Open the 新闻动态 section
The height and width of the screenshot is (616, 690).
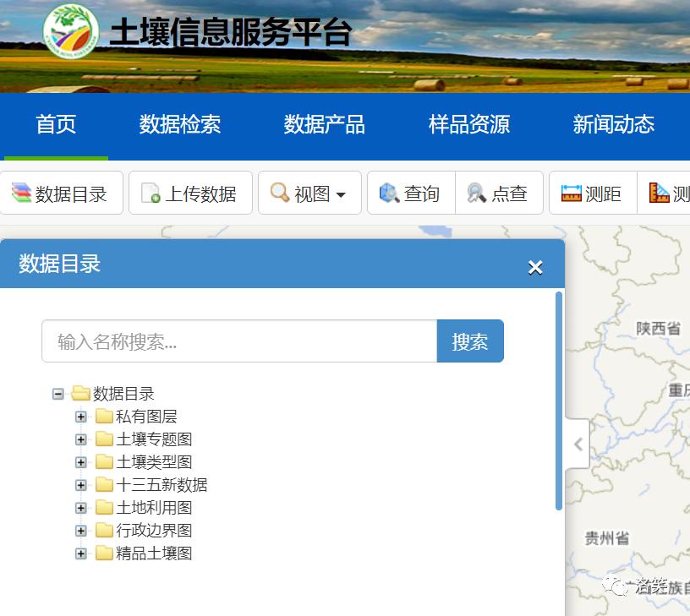click(612, 124)
